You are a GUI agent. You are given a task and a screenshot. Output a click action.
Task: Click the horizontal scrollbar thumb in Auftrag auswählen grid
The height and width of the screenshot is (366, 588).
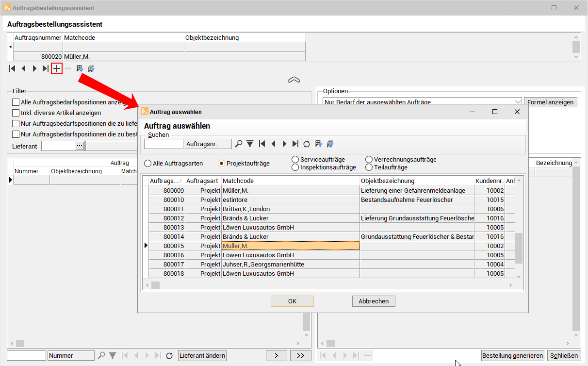pyautogui.click(x=156, y=285)
